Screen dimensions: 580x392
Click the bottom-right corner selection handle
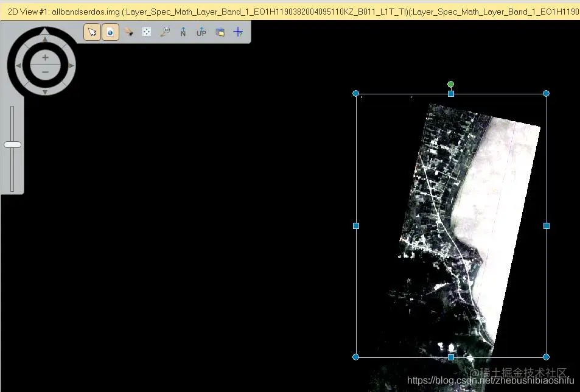tap(546, 357)
